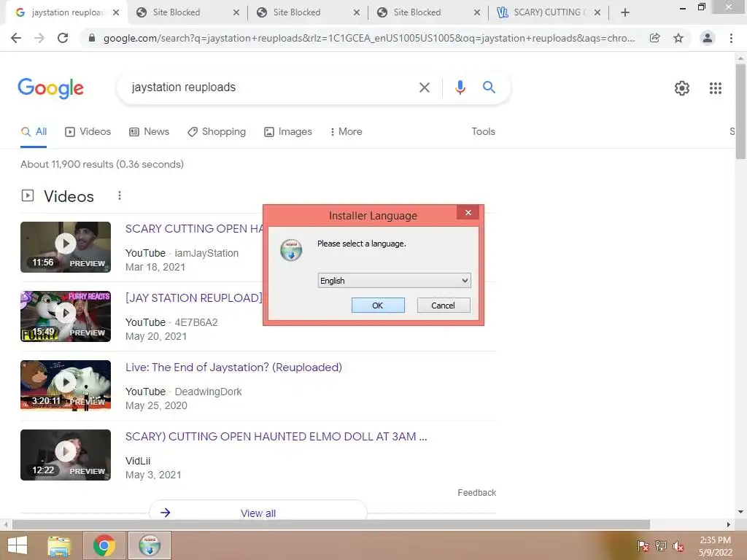The width and height of the screenshot is (747, 560).
Task: Start voice search with the microphone
Action: point(460,87)
